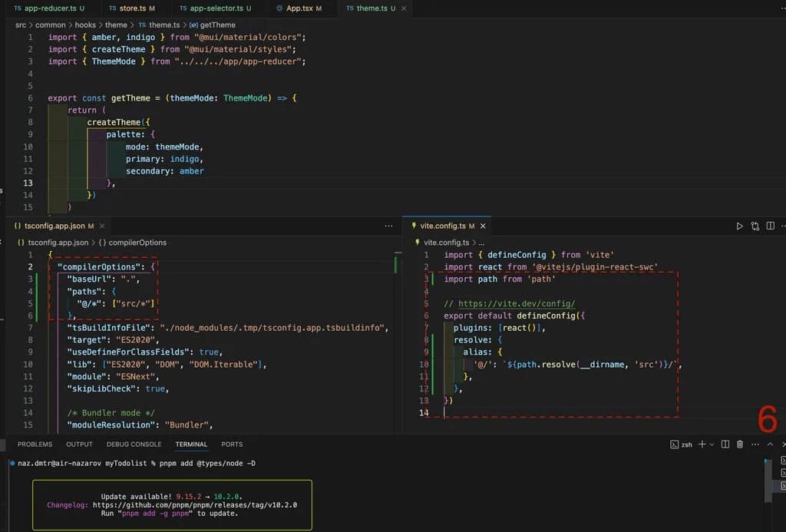The image size is (786, 532).
Task: Click 'defineConfig' in the vite import line
Action: pos(517,255)
